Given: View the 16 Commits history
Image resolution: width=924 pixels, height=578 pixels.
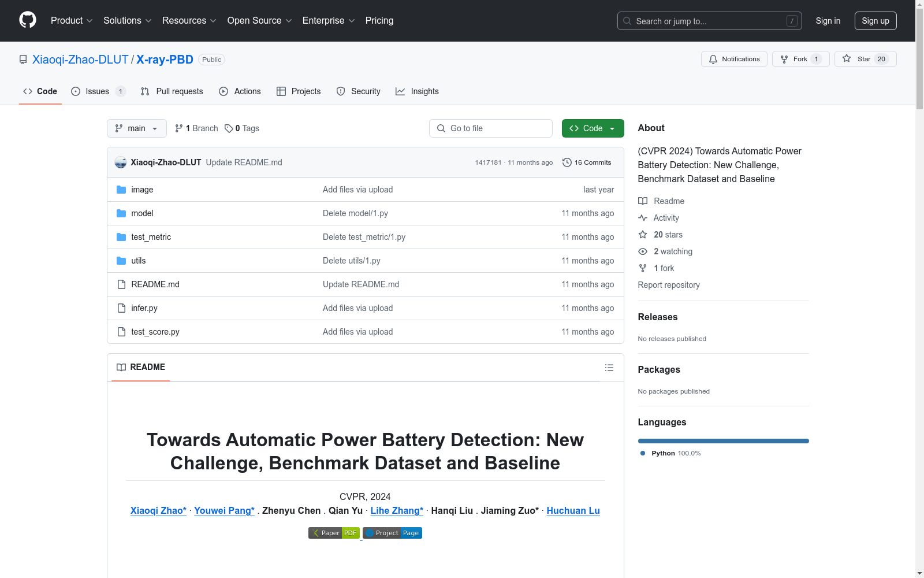Looking at the screenshot, I should click(x=587, y=162).
